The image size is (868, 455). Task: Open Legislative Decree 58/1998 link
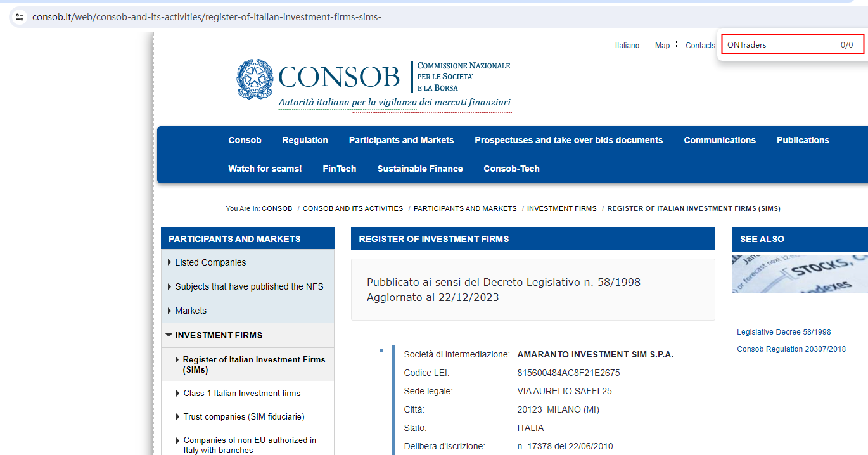783,332
